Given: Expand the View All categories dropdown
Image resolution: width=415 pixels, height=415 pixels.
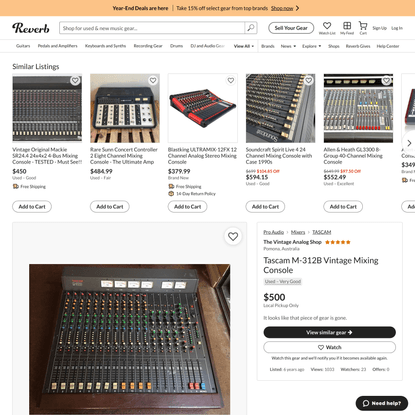Looking at the screenshot, I should (244, 46).
